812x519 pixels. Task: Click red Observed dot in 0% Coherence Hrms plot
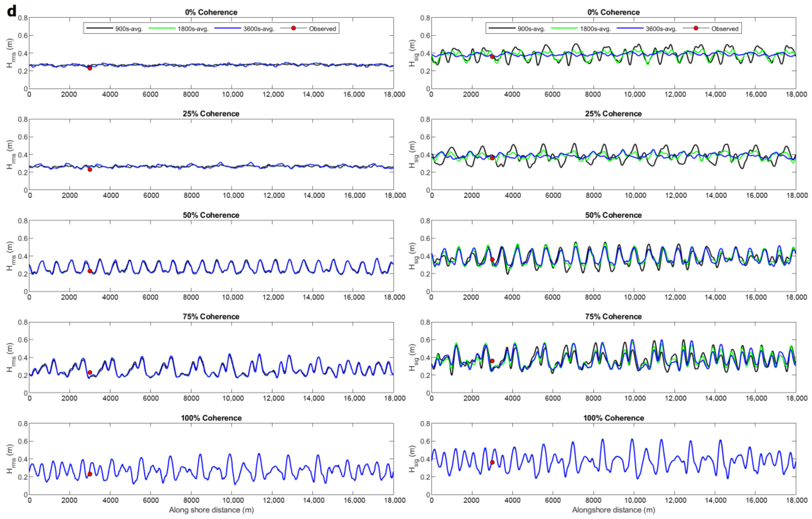point(90,68)
